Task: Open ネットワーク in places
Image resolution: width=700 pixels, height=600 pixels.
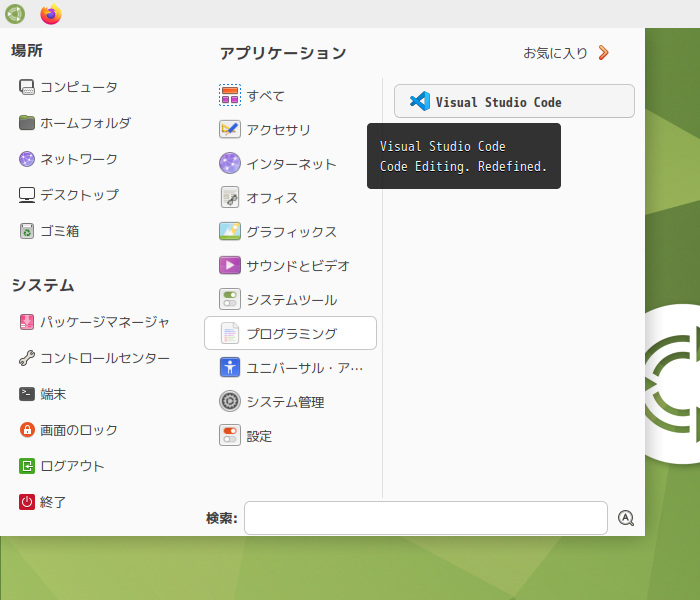Action: (x=68, y=159)
